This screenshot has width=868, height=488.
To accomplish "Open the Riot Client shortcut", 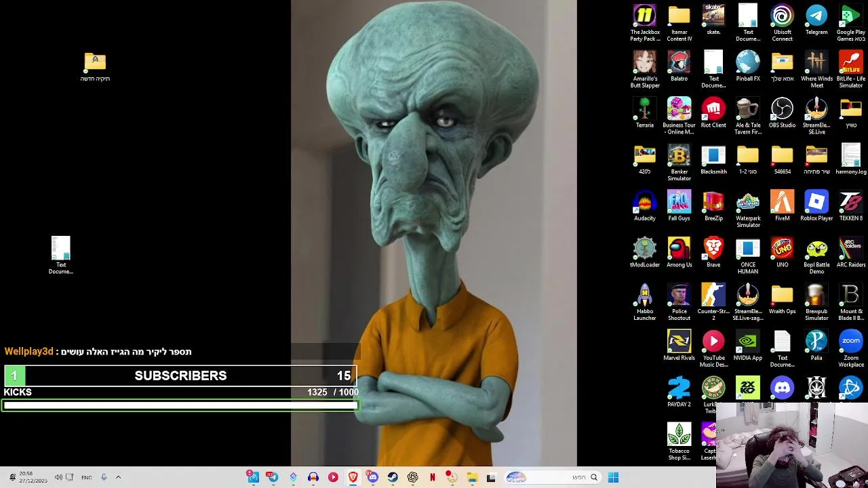I will [x=713, y=113].
